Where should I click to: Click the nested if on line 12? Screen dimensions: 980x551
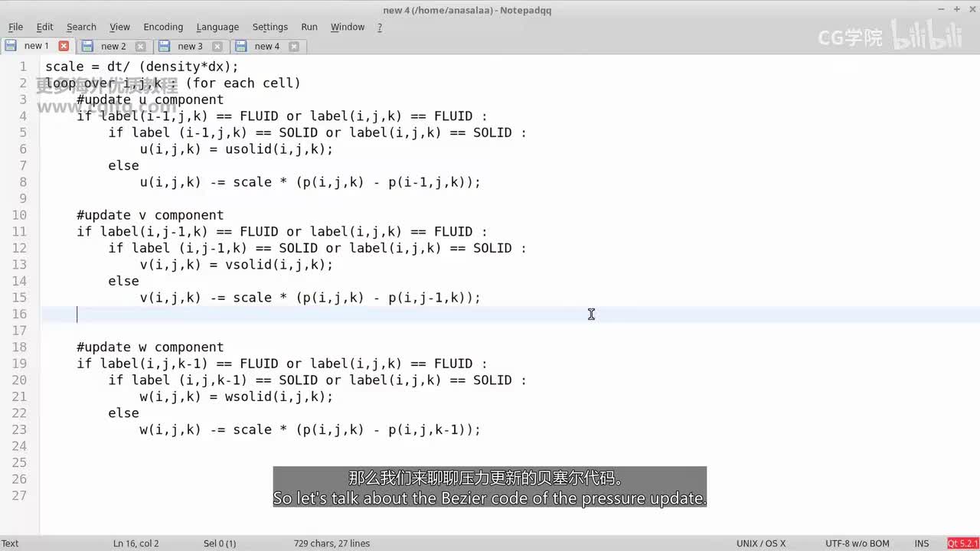[x=317, y=248]
